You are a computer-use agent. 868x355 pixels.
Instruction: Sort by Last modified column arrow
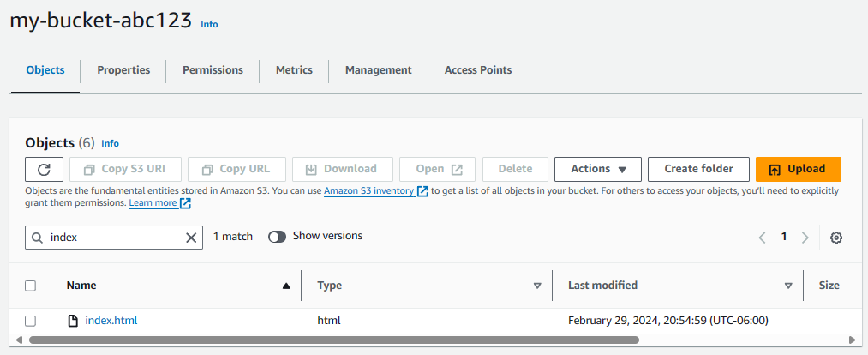788,286
